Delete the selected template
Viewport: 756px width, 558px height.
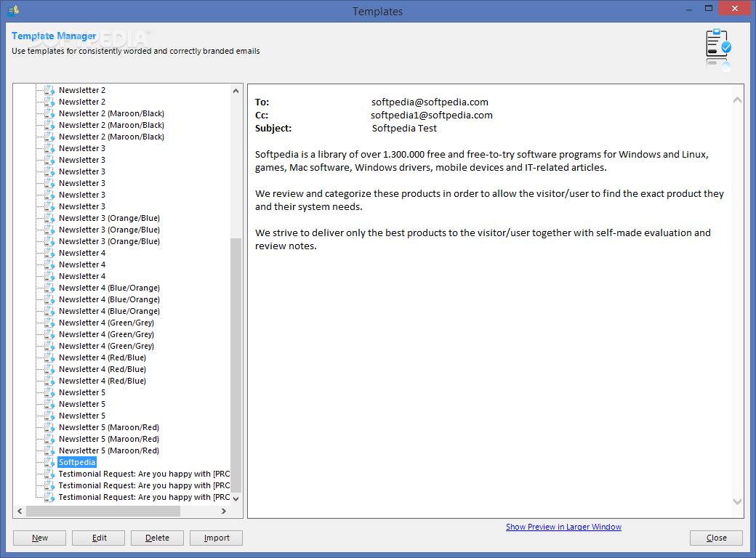click(x=157, y=538)
